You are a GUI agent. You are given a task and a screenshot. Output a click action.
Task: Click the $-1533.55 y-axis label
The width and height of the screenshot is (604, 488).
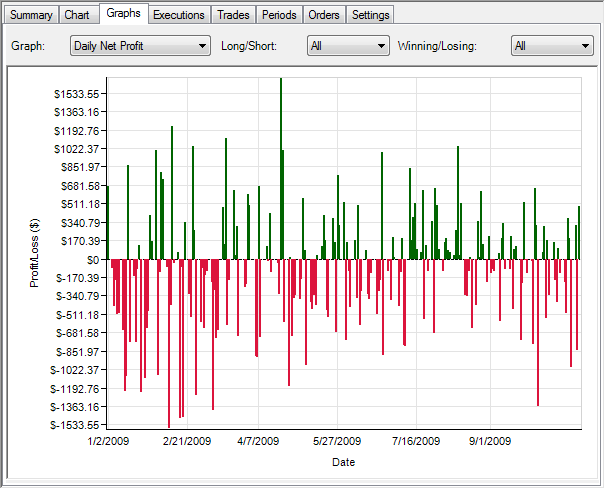(x=75, y=425)
